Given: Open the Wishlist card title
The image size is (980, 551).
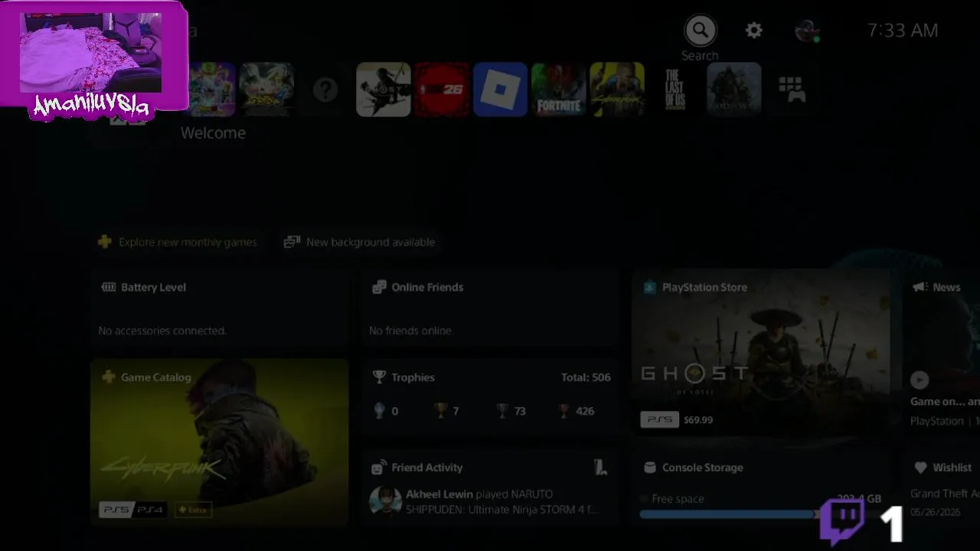Looking at the screenshot, I should (952, 468).
